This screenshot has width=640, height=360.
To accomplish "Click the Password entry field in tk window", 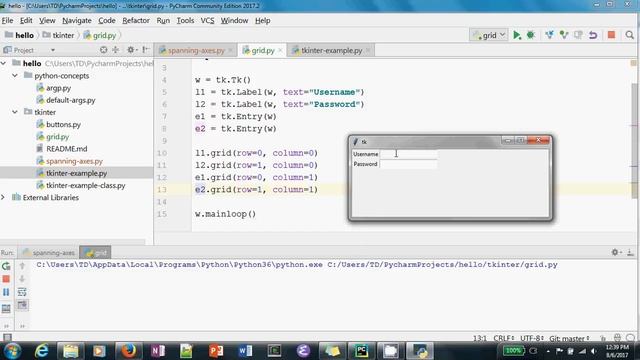I will tap(408, 164).
